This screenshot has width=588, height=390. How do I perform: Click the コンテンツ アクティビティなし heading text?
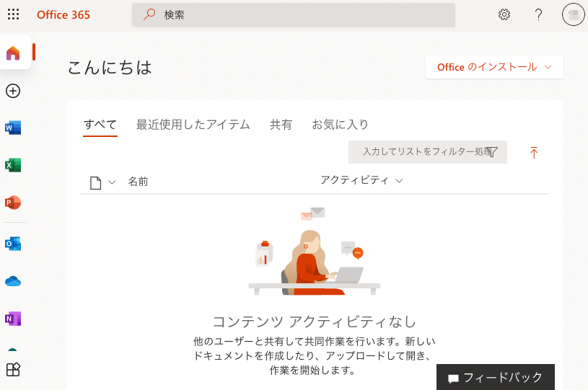tap(315, 322)
